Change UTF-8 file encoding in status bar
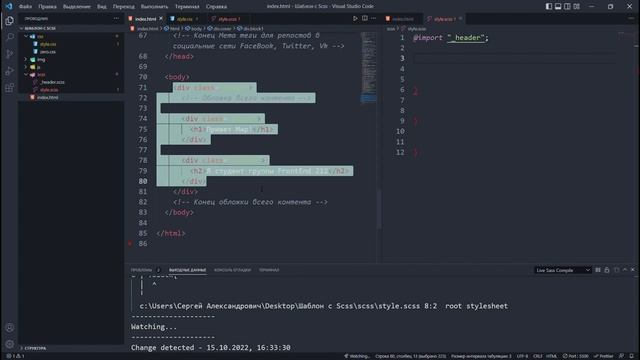The width and height of the screenshot is (640, 360). pos(522,356)
